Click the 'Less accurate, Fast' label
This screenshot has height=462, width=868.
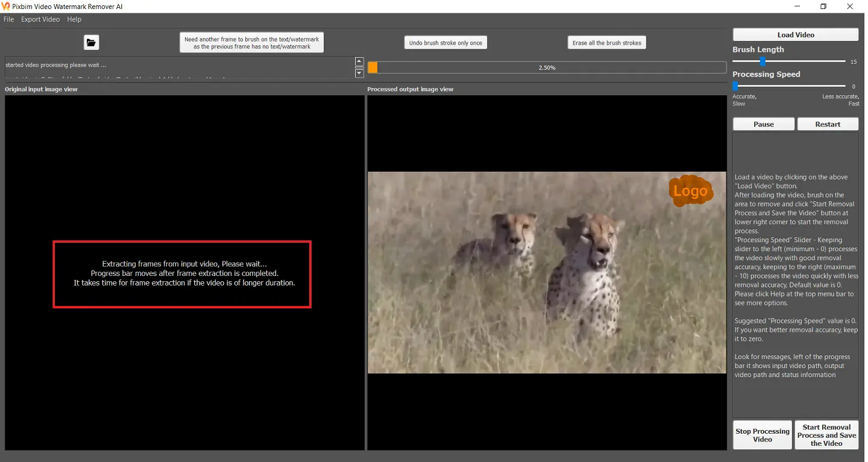click(841, 100)
